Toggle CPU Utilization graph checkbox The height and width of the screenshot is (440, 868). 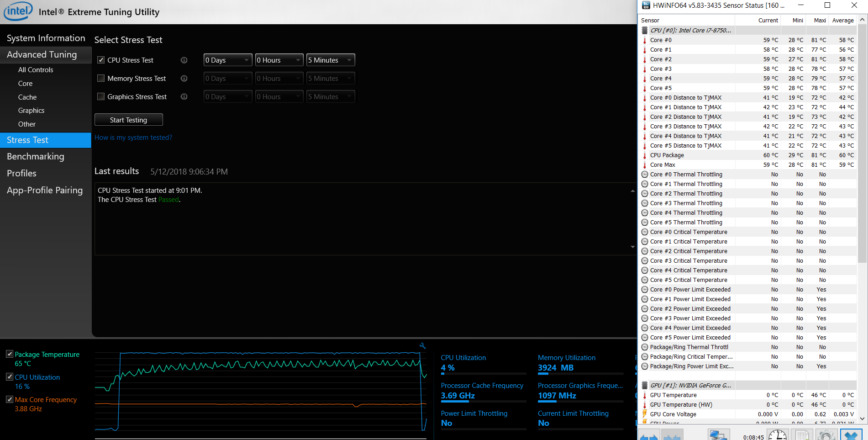coord(9,377)
